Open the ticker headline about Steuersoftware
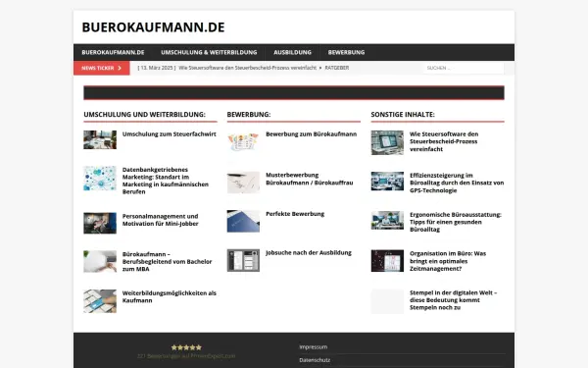This screenshot has height=368, width=588. point(248,68)
